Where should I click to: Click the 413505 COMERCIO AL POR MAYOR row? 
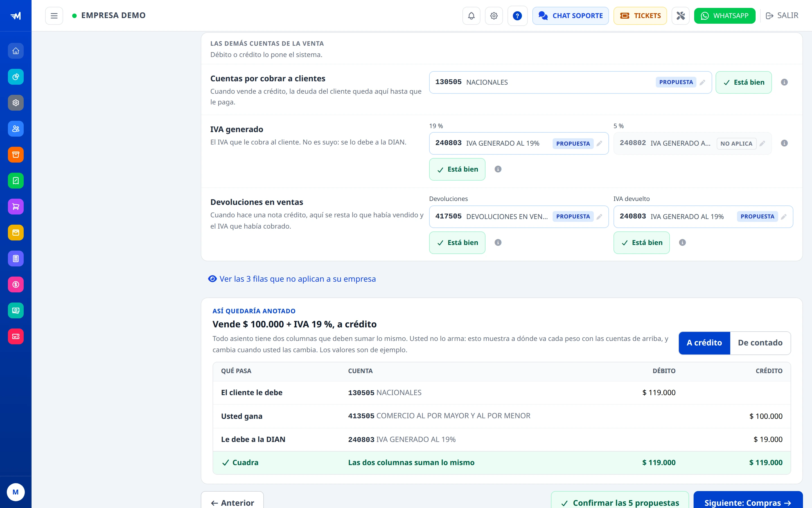[x=501, y=416]
